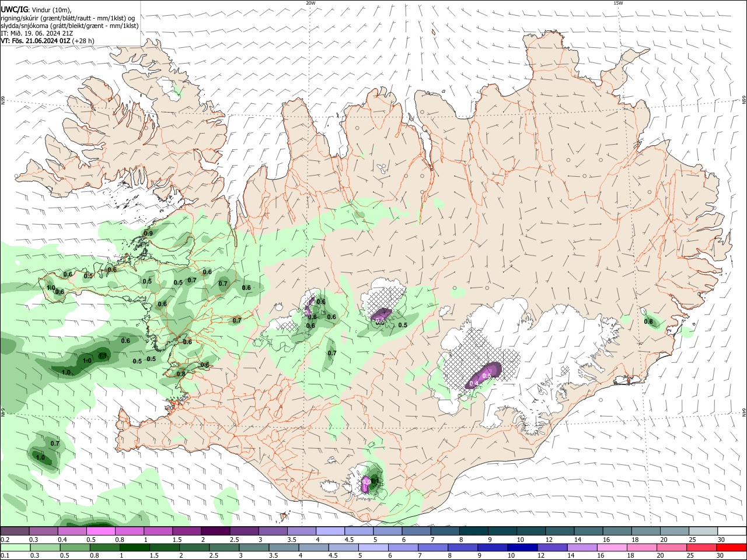Select the upper legend swatch labeled 0.8
Screen dimensions: 747x560
pyautogui.click(x=130, y=531)
